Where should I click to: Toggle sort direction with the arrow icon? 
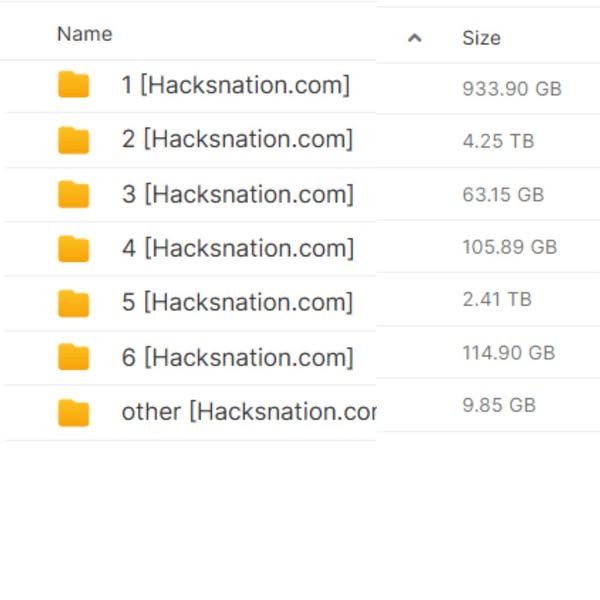pos(415,38)
